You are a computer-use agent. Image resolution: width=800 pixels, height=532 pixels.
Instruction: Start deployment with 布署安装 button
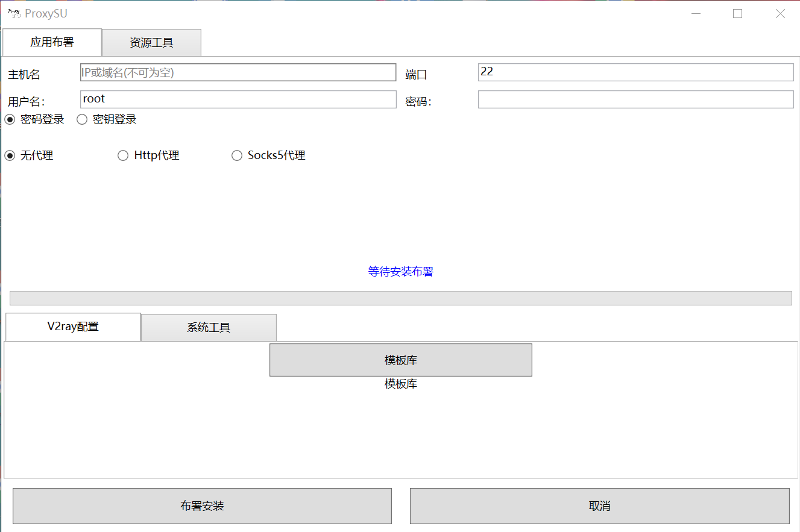202,505
